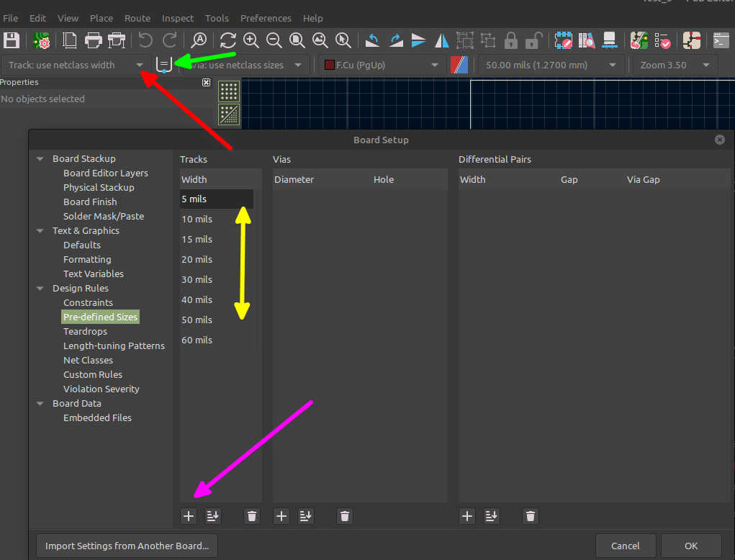
Task: Click Import Settings from Another Board
Action: 127,546
